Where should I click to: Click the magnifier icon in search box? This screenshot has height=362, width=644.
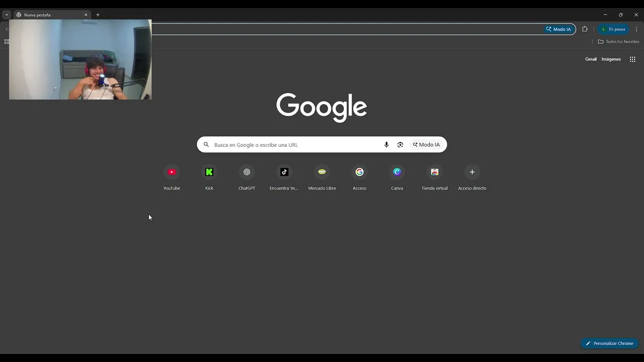pos(206,145)
